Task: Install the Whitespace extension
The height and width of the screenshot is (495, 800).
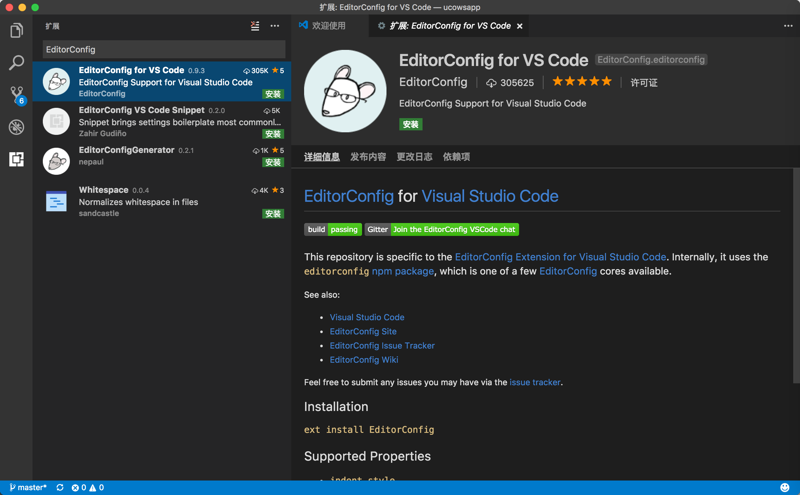Action: (x=273, y=214)
